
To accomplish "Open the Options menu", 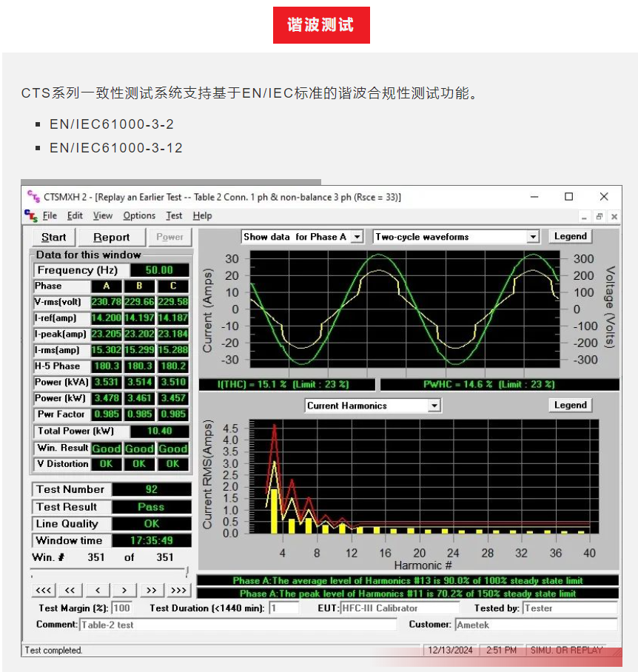I will tap(139, 215).
